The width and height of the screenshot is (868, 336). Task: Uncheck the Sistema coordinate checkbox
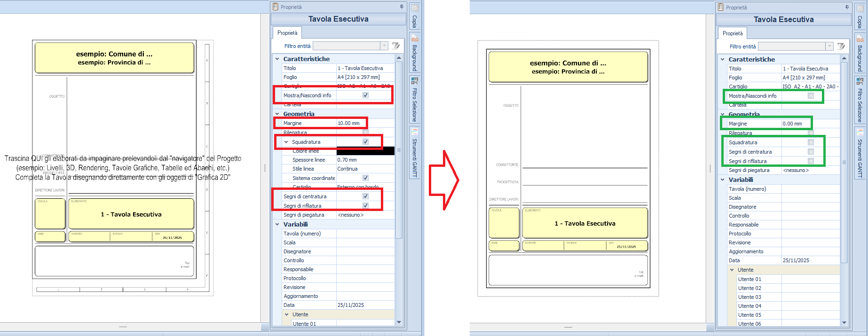[x=365, y=178]
